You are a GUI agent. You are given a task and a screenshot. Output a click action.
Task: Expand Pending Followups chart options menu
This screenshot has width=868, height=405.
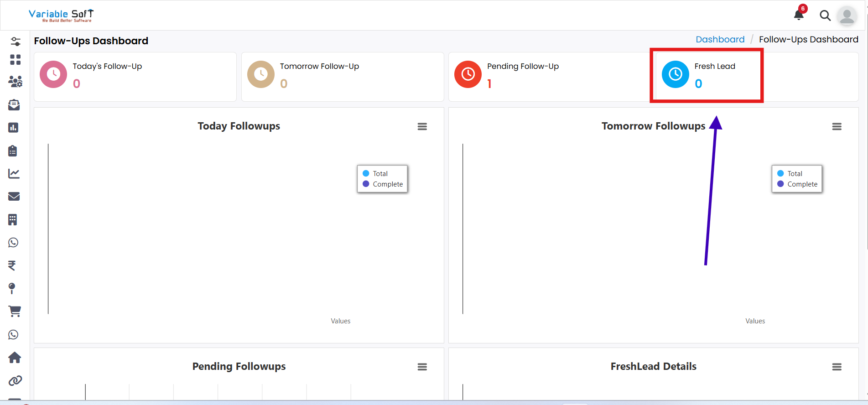(422, 367)
